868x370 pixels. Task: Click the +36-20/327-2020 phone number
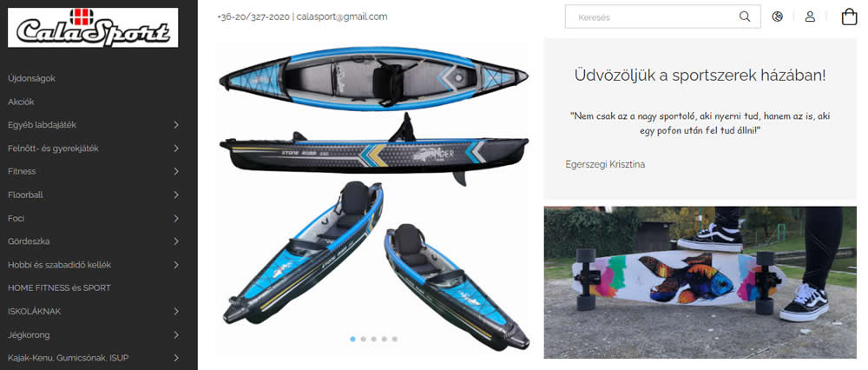pos(253,17)
